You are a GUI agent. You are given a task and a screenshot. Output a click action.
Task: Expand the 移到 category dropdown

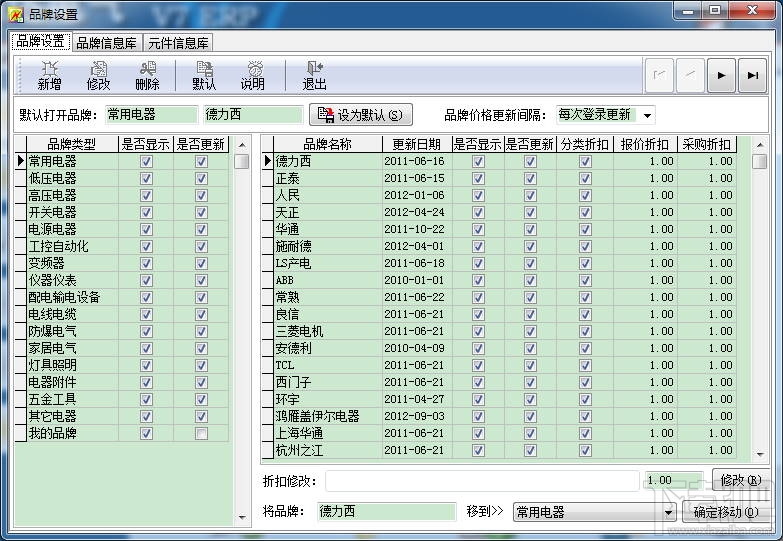coord(668,513)
